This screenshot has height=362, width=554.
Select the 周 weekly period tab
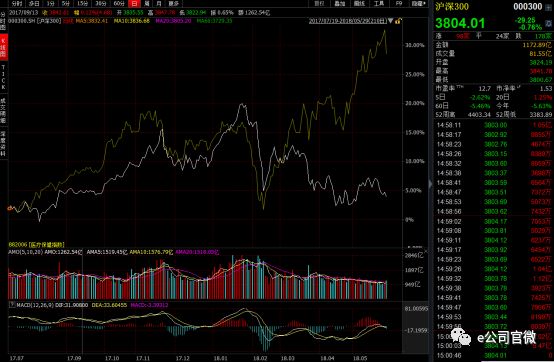coord(147,4)
